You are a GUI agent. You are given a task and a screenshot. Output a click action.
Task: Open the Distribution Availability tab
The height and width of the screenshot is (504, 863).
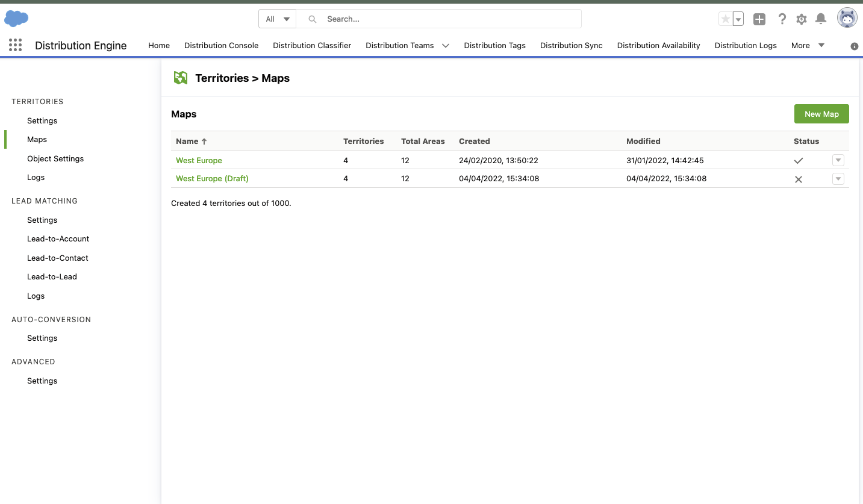click(x=659, y=45)
